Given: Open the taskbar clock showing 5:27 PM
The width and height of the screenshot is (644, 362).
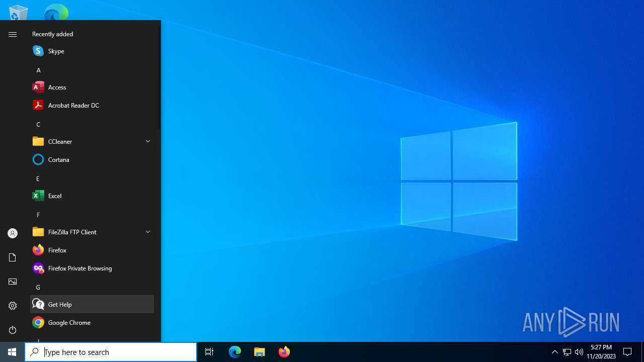Looking at the screenshot, I should pyautogui.click(x=601, y=352).
